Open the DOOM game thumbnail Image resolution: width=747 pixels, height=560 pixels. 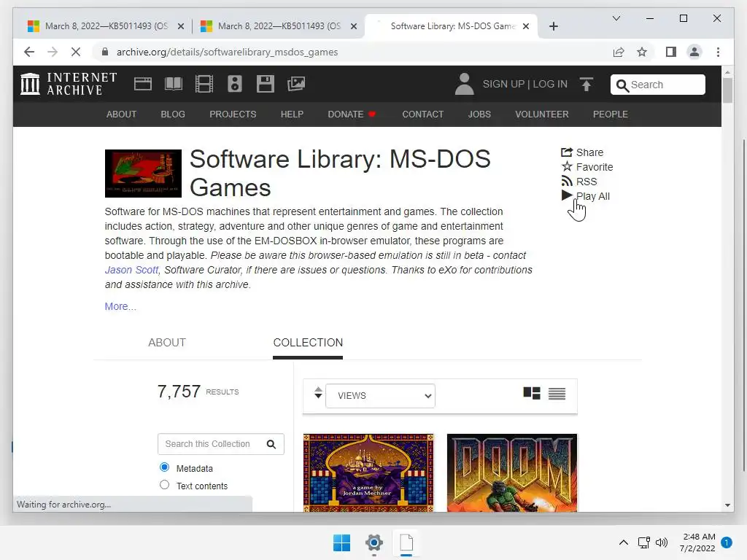click(x=511, y=472)
